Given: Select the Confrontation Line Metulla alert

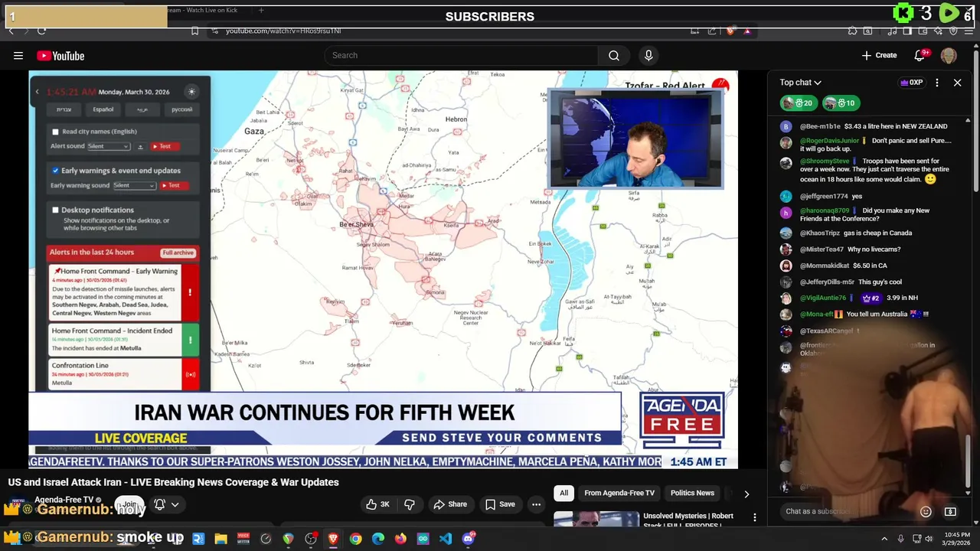Looking at the screenshot, I should 123,374.
